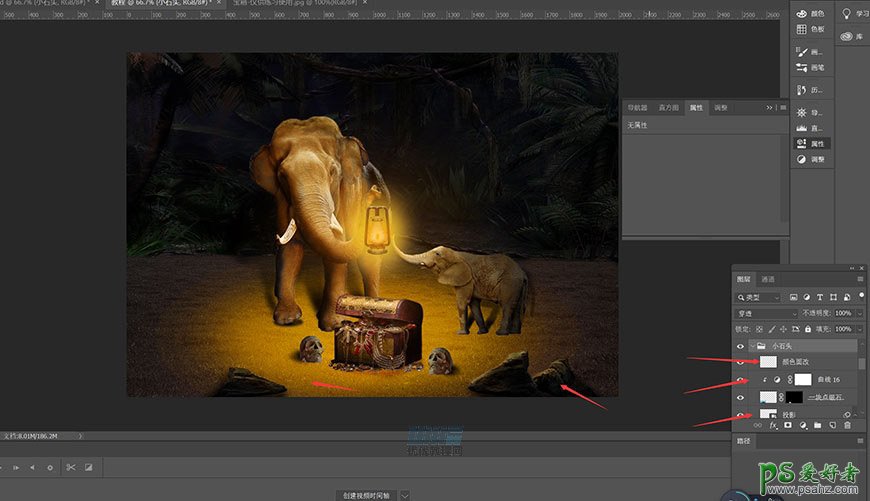Click the delete layer trash icon
Viewport: 870px width, 501px height.
pyautogui.click(x=846, y=425)
